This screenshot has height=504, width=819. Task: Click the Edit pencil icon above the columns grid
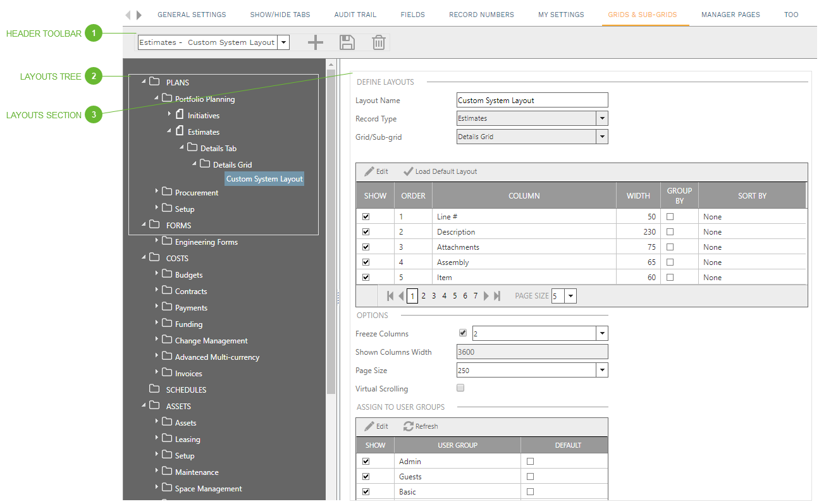click(x=376, y=171)
